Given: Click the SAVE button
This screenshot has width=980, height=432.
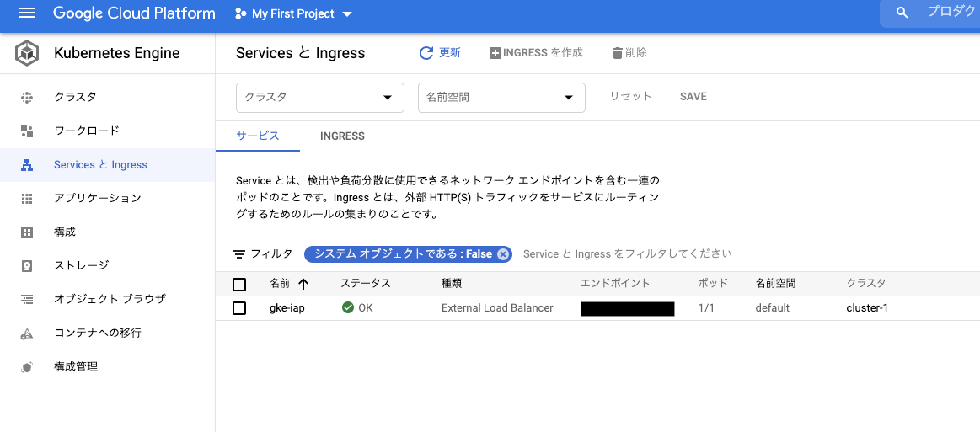Looking at the screenshot, I should tap(693, 97).
